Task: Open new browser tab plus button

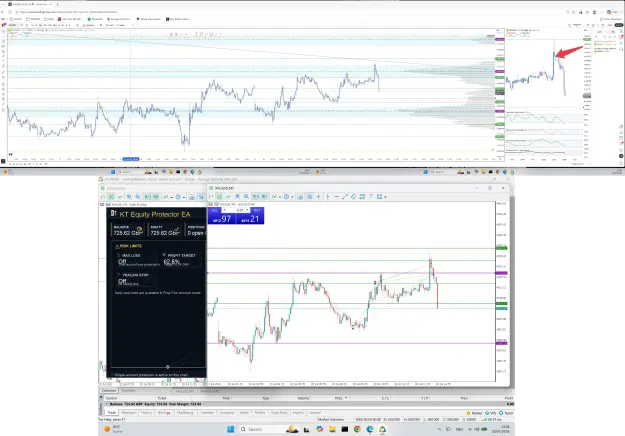Action: coord(57,4)
